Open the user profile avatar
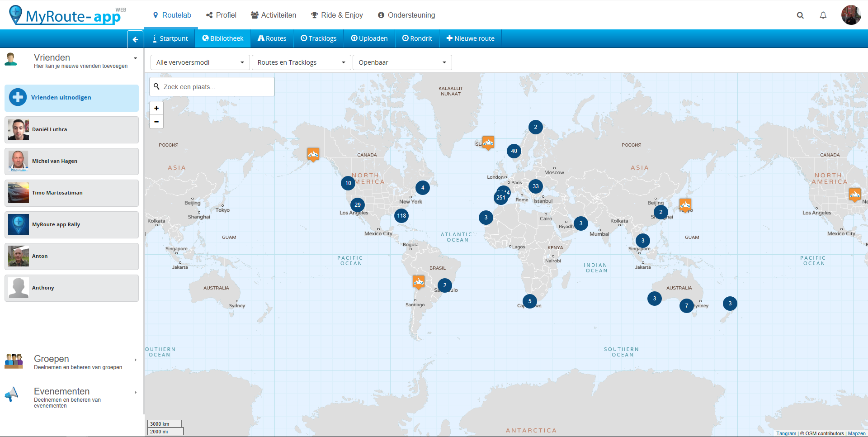The height and width of the screenshot is (437, 868). (x=851, y=15)
